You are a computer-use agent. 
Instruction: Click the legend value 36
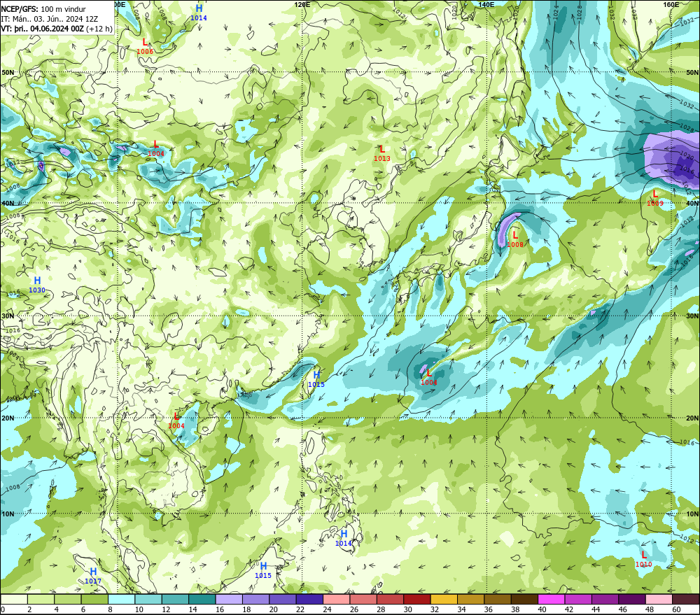(x=489, y=609)
